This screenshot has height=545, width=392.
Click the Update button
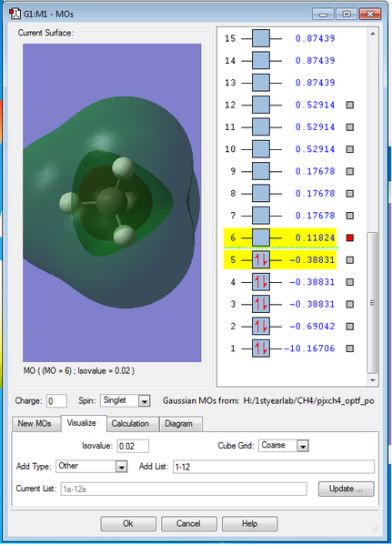click(x=347, y=489)
